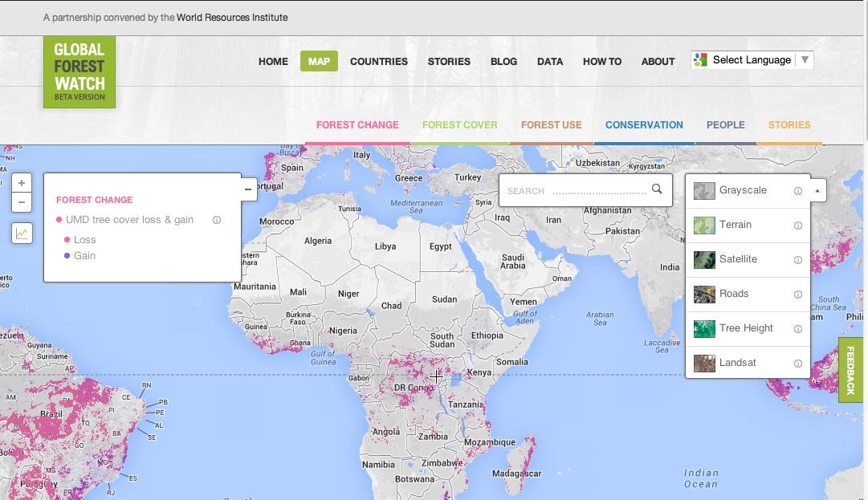Viewport: 868px width, 500px height.
Task: Show info for UMD tree cover layer
Action: tap(217, 220)
